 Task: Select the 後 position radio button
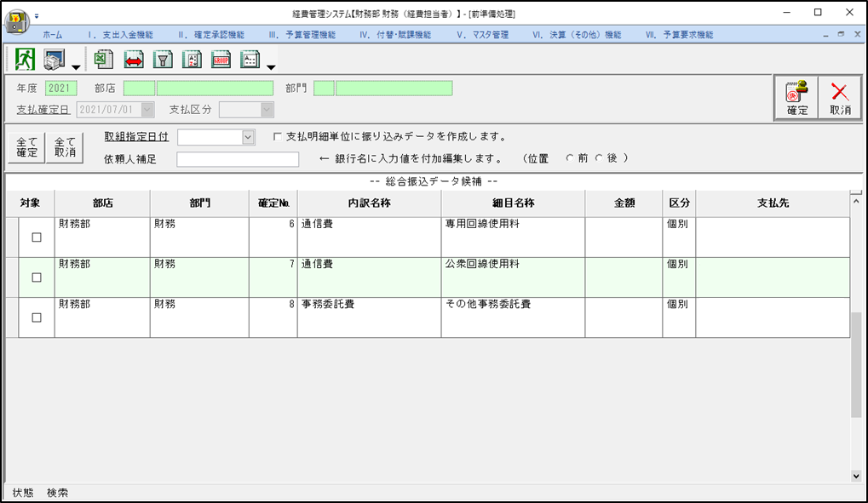[599, 158]
